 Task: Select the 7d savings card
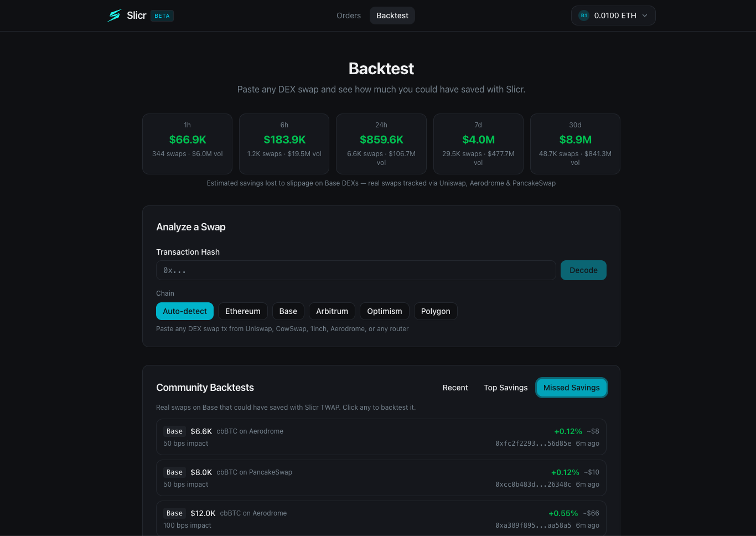[x=478, y=144]
